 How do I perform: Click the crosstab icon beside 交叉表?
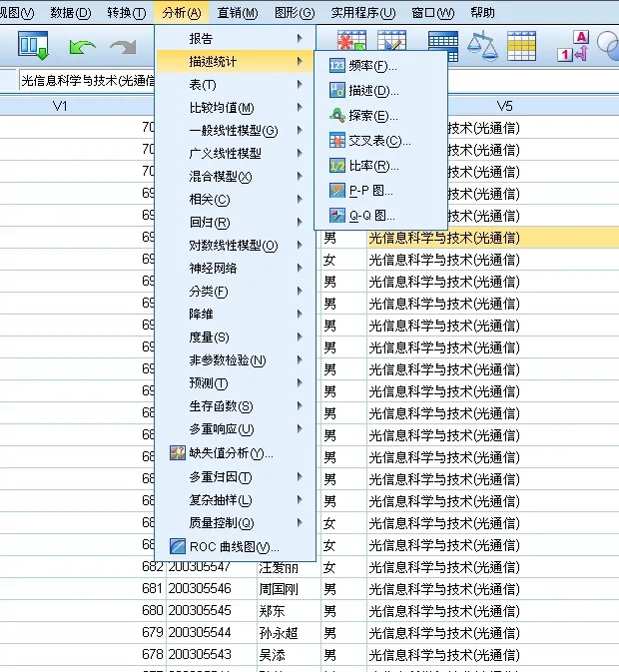point(337,141)
